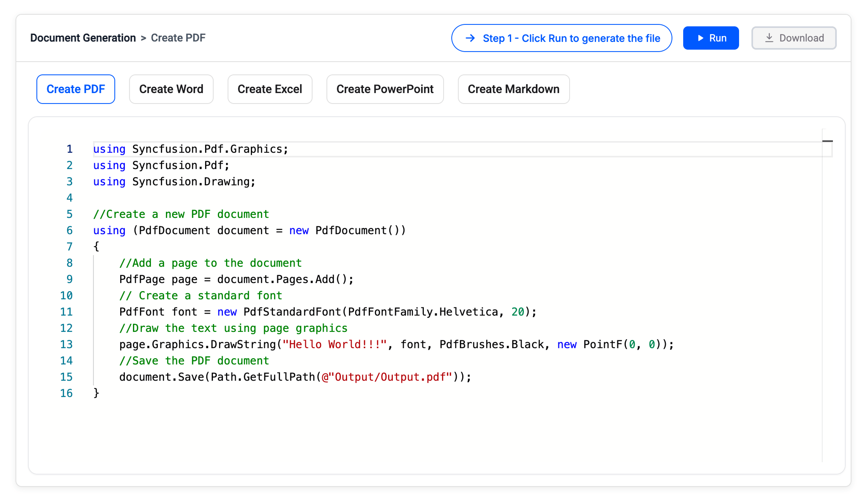Screen dimensions: 867x504
Task: Click the "Output/Output.pdf" path string
Action: [x=387, y=377]
